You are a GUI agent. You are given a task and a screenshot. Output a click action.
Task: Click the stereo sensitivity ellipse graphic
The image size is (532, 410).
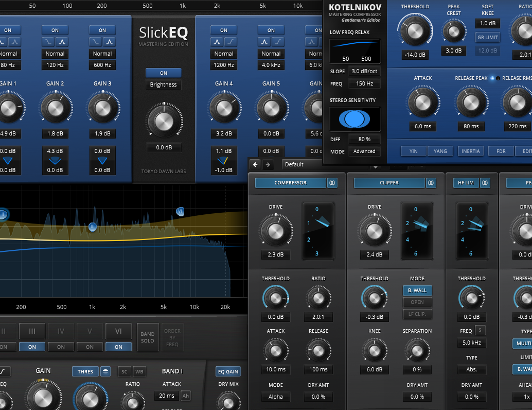point(354,118)
